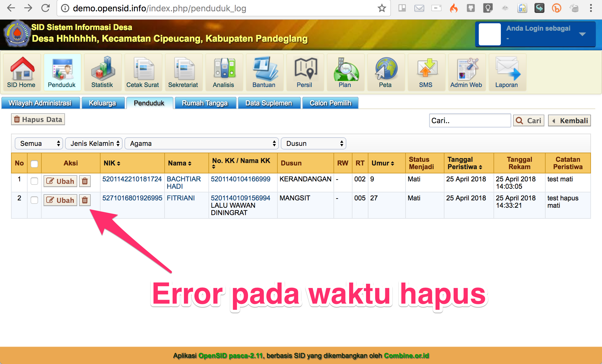Viewport: 602px width, 364px height.
Task: Delete BACHTIAR HADI row with trash icon
Action: [x=85, y=181]
